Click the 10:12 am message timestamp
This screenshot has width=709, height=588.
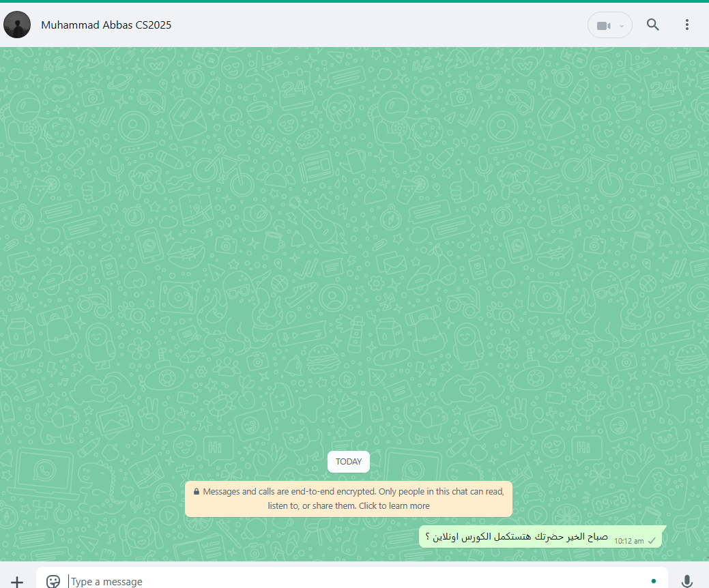click(629, 541)
